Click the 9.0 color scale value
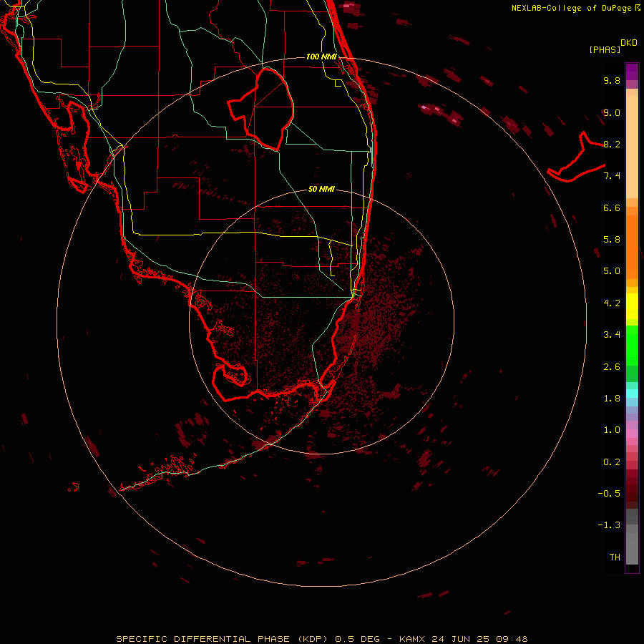The image size is (644, 644). click(x=612, y=112)
